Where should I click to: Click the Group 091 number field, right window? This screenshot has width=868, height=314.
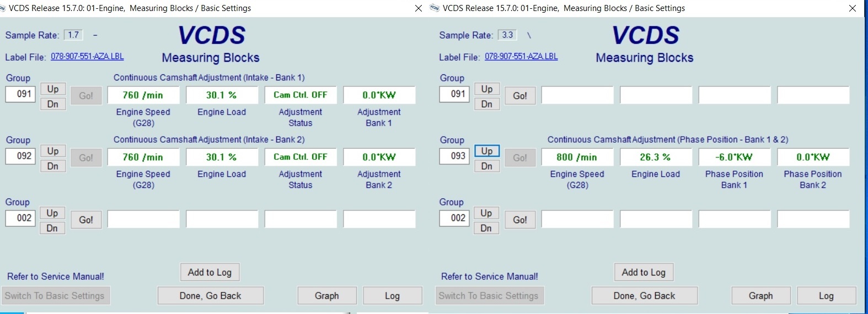[x=454, y=94]
